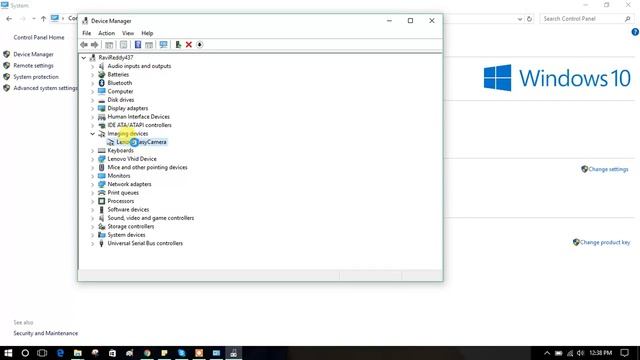
Task: Click the Print queues category icon
Action: [102, 193]
